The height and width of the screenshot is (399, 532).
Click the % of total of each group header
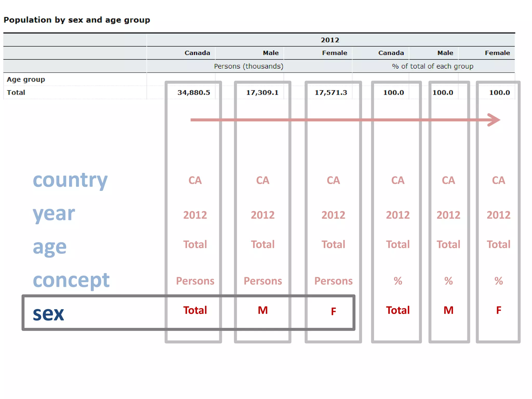pos(433,66)
